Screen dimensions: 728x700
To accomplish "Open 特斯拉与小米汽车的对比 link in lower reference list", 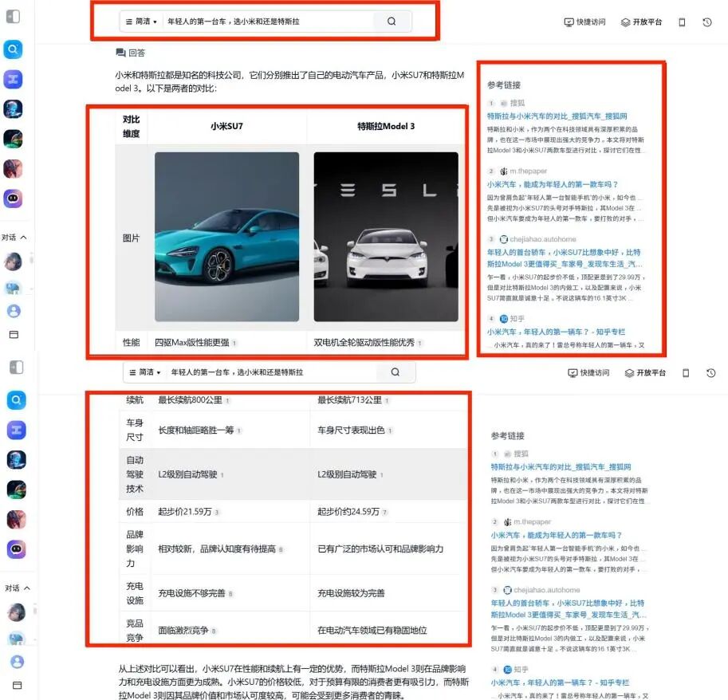I will (561, 467).
